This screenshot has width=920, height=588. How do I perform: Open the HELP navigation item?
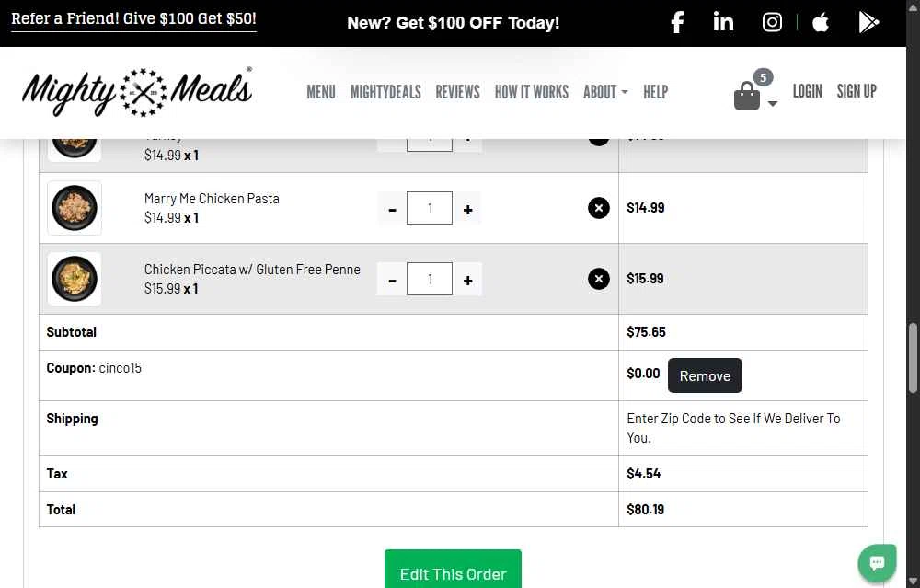click(655, 91)
